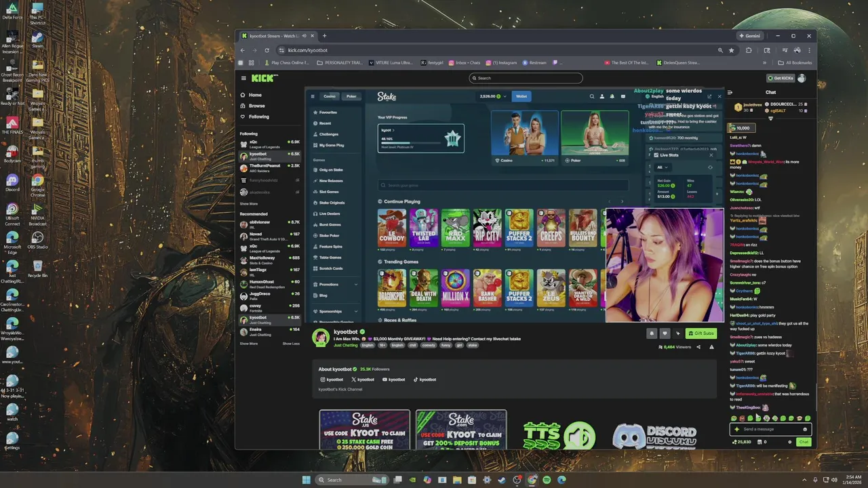Collapse the chat panel arrow icon
This screenshot has height=488, width=868.
point(730,92)
